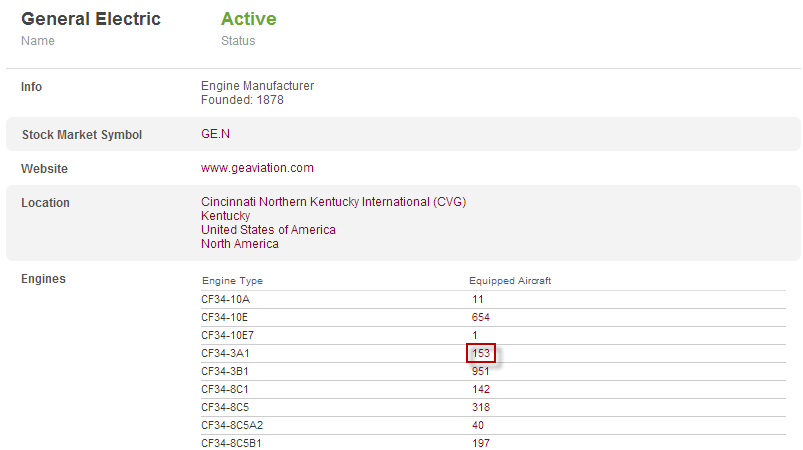Click the Engine Type column header

(x=232, y=281)
